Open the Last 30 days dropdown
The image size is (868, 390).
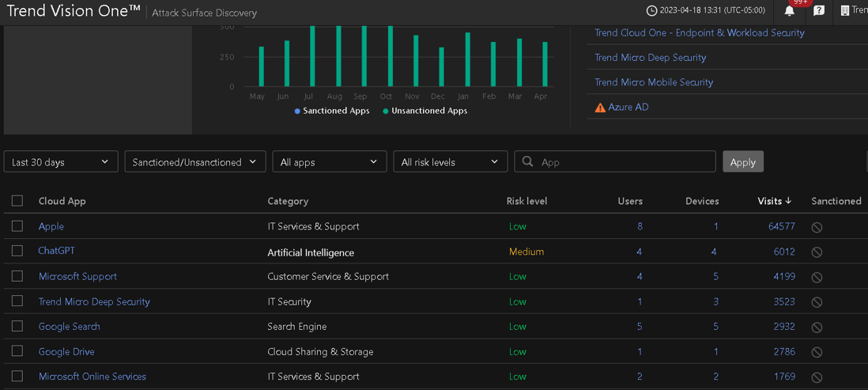(x=61, y=162)
